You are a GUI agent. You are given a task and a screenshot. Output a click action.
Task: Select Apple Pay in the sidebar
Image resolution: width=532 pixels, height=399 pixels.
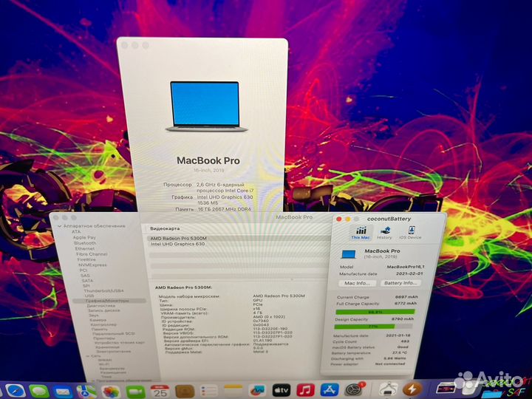pos(84,237)
